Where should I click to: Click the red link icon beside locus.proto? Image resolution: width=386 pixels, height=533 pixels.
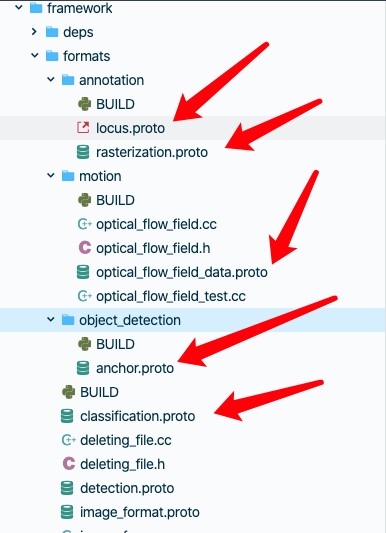click(x=83, y=128)
